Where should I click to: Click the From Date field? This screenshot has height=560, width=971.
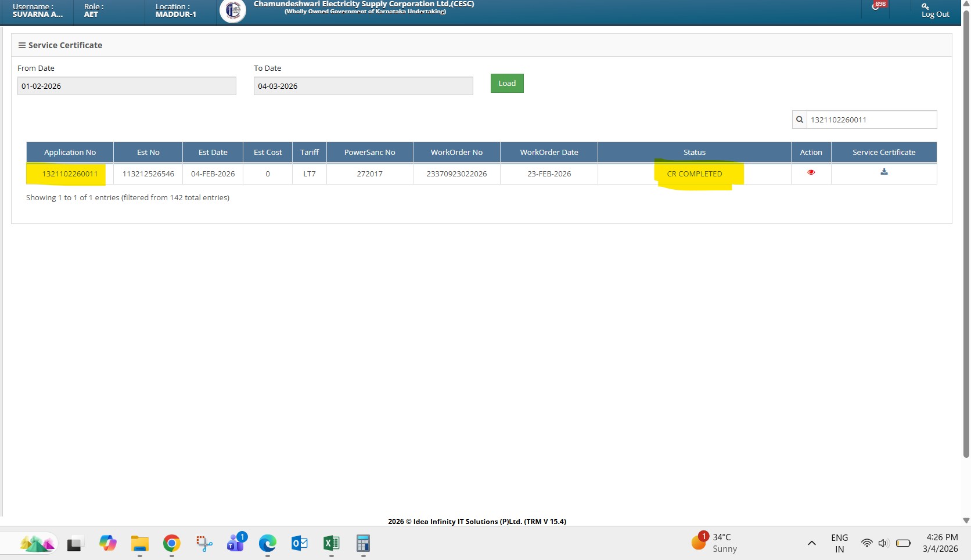tap(127, 86)
